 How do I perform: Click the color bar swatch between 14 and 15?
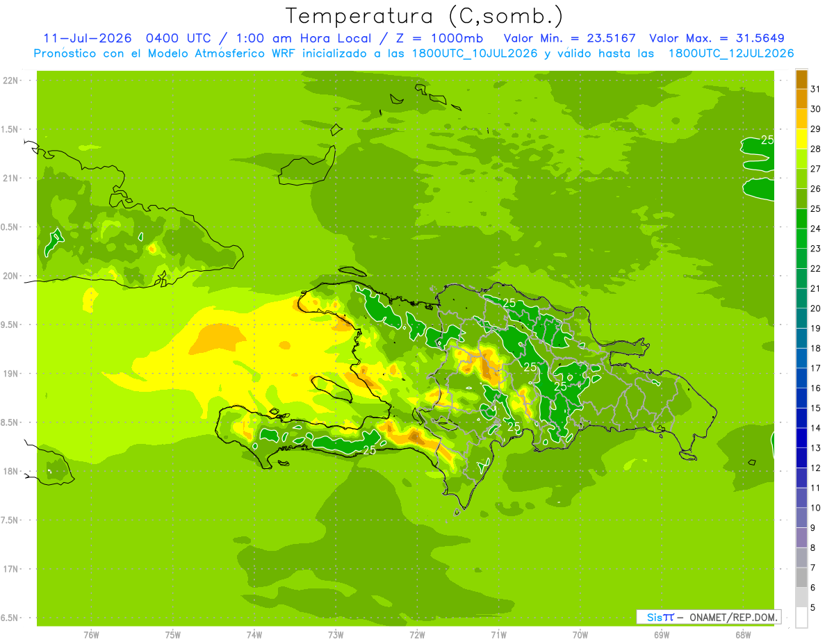click(801, 418)
